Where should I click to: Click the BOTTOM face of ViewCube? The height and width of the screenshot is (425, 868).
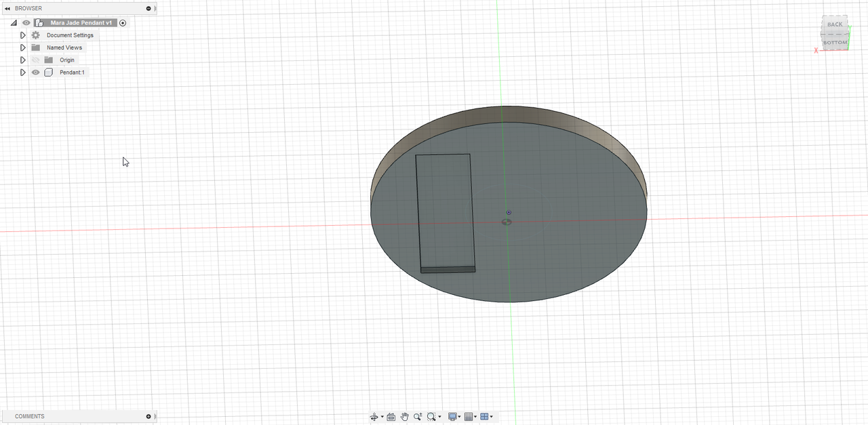[835, 42]
